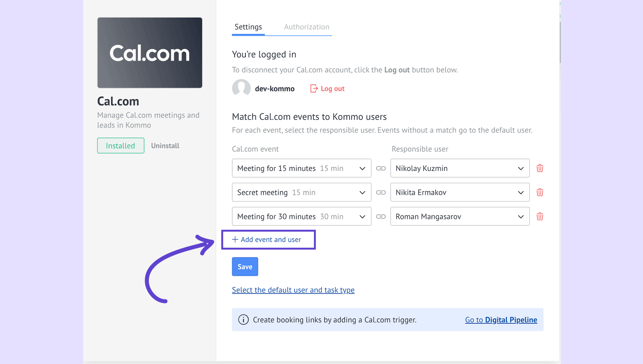Open the Nikita Ermakov user dropdown
This screenshot has height=364, width=643.
[x=460, y=192]
